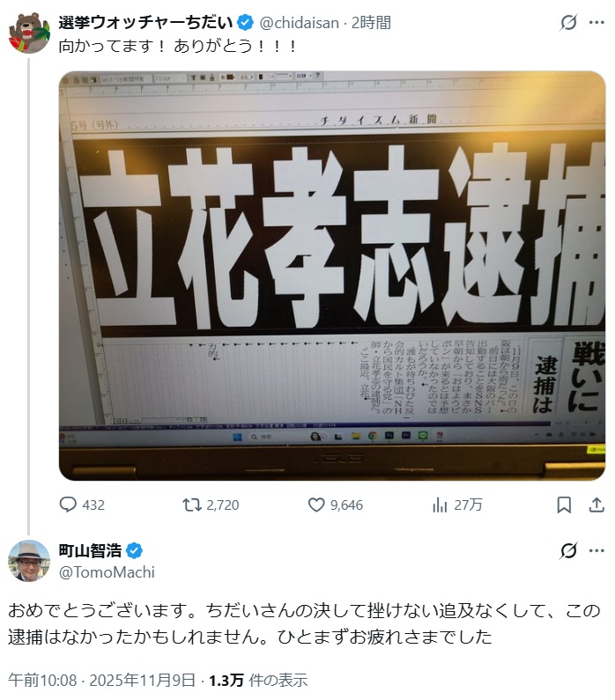This screenshot has height=700, width=615.
Task: Click the share icon under the photo
Action: coord(596,505)
